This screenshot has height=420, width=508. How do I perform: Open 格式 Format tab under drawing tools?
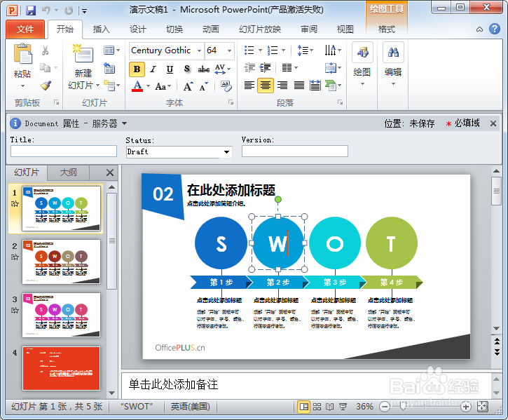tap(387, 29)
